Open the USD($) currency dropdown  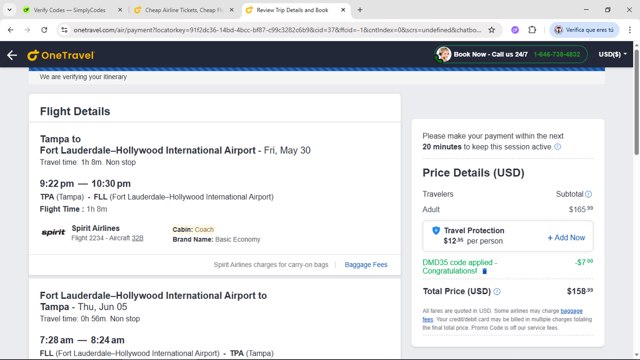[x=612, y=54]
